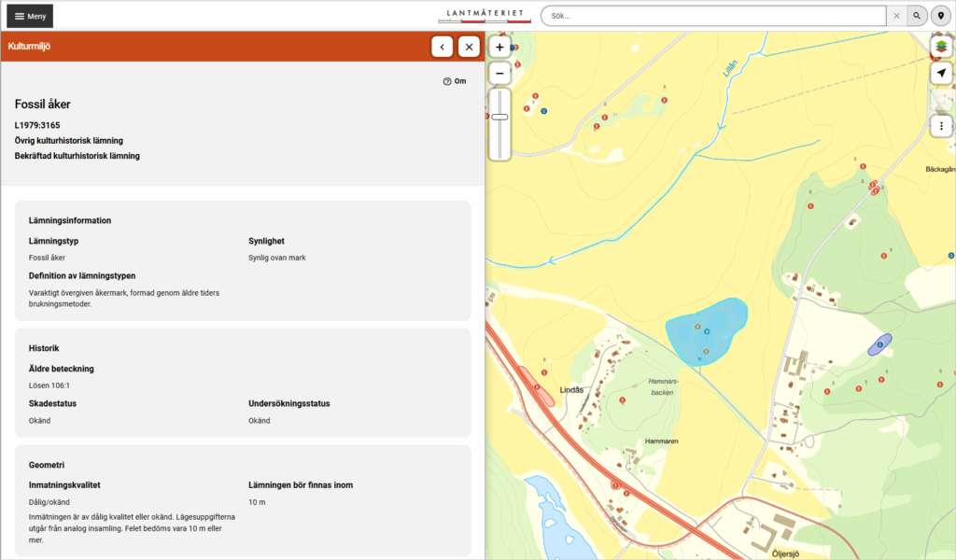The height and width of the screenshot is (560, 956).
Task: Click the Lantmäteriet logo
Action: pyautogui.click(x=484, y=15)
